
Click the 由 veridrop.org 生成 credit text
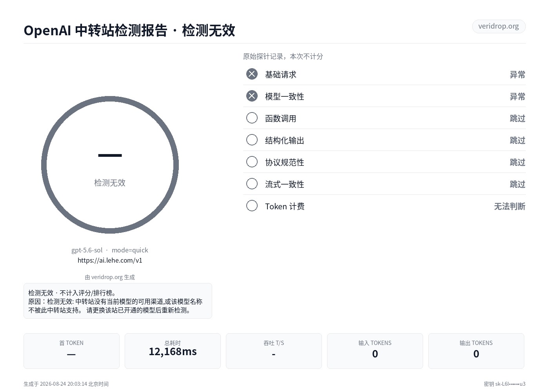click(110, 277)
